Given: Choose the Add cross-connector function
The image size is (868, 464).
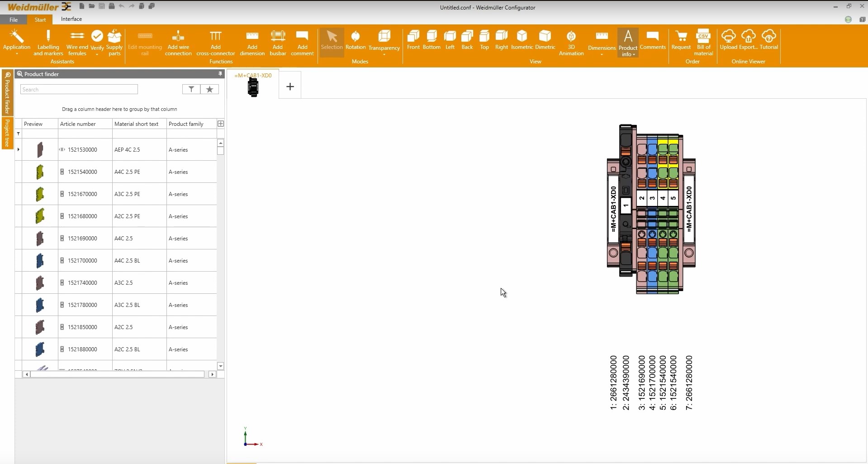Looking at the screenshot, I should point(216,43).
